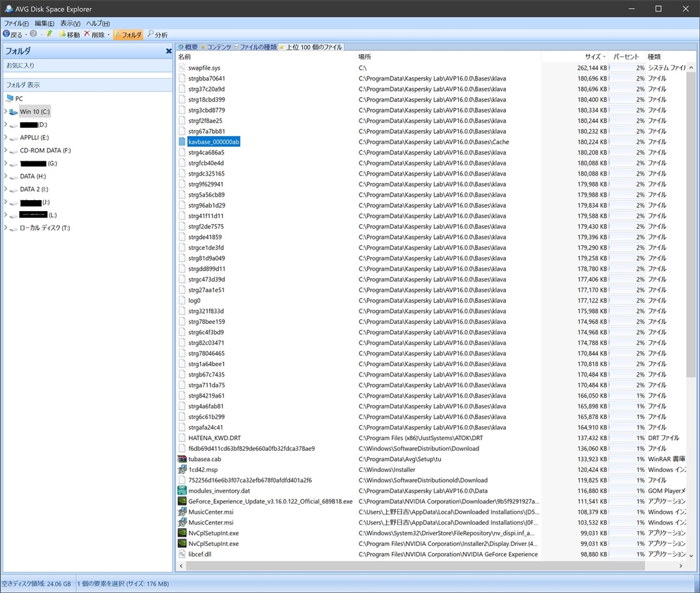Click the tubasea.cab archive icon

pos(182,459)
